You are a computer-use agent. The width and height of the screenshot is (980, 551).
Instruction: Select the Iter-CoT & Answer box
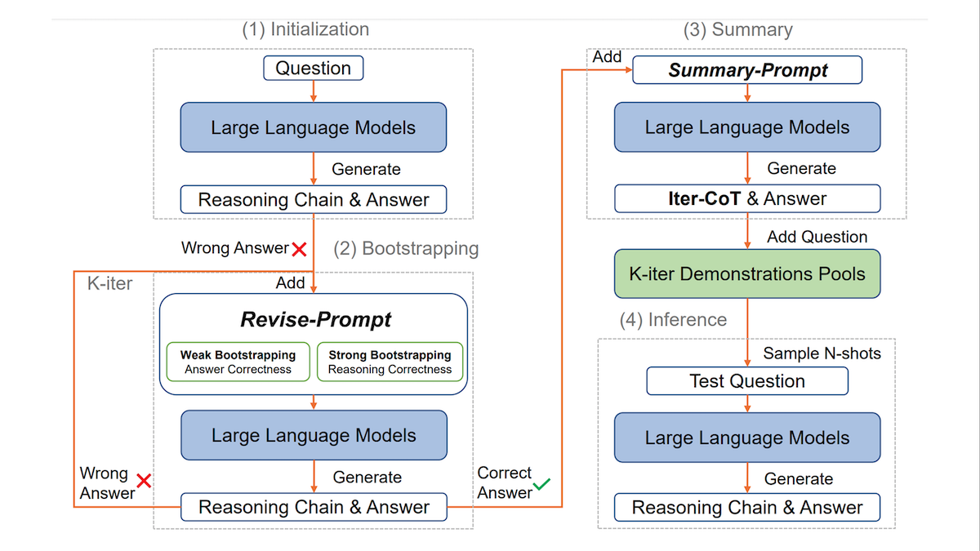(747, 198)
